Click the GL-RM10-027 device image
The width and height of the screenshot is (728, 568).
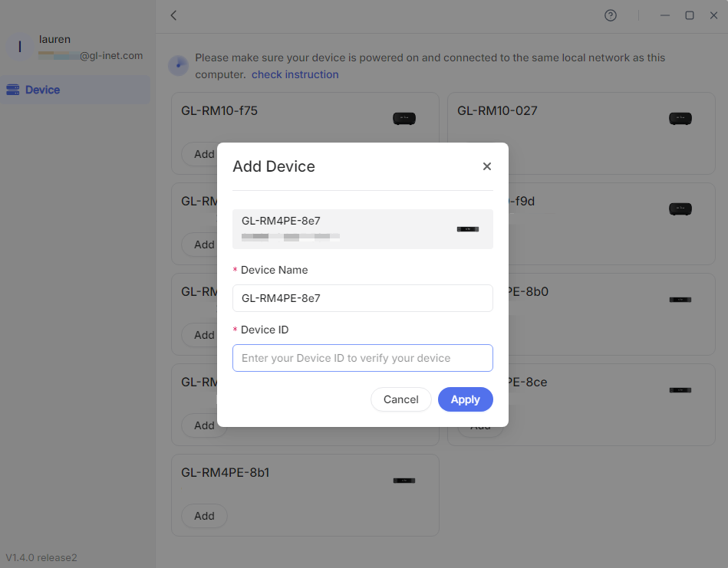680,118
